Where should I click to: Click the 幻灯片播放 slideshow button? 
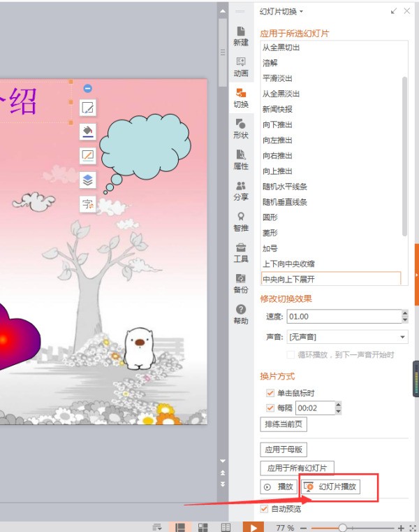click(x=330, y=487)
